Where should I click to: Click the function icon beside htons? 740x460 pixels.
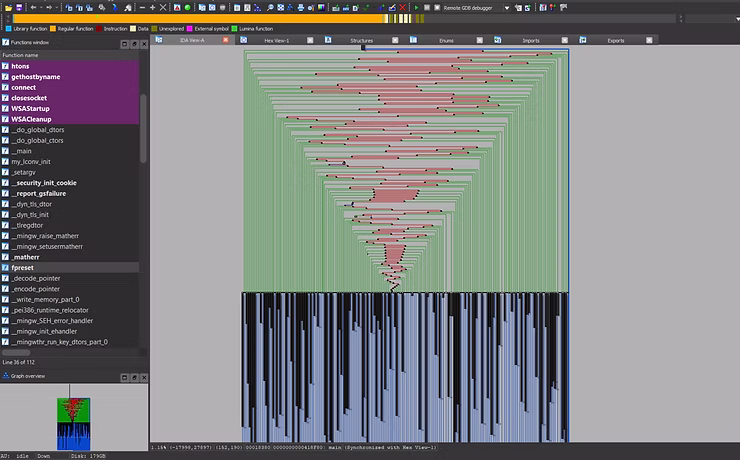pos(5,66)
